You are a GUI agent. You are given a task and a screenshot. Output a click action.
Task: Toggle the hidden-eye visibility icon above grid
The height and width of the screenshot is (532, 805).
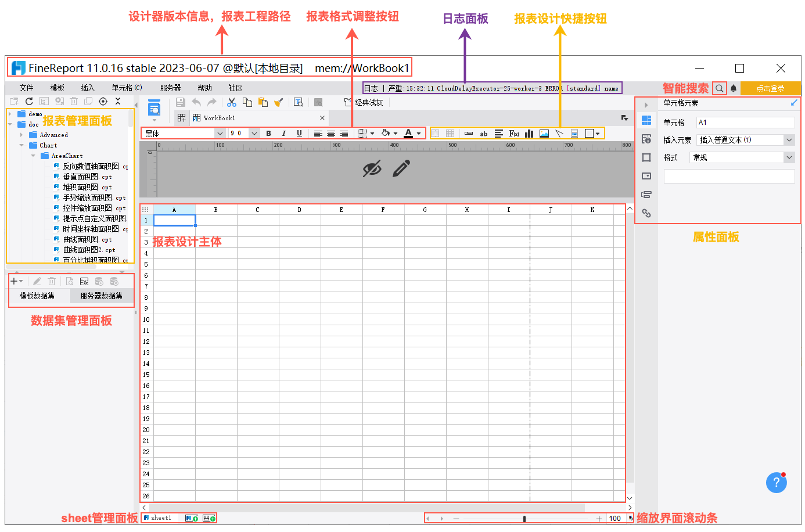tap(372, 168)
